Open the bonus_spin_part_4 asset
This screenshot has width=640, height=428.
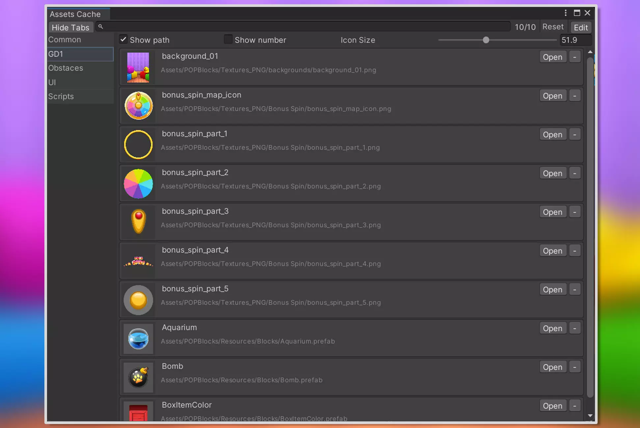552,251
